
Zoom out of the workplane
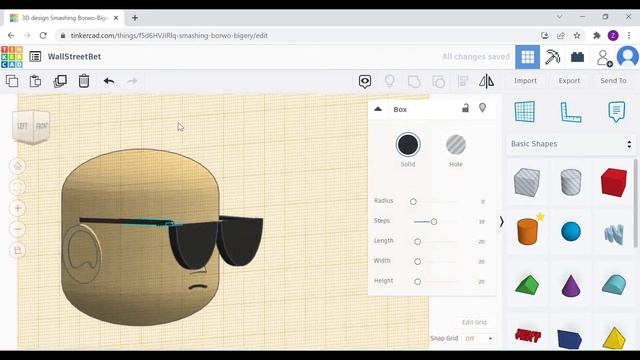pyautogui.click(x=18, y=229)
